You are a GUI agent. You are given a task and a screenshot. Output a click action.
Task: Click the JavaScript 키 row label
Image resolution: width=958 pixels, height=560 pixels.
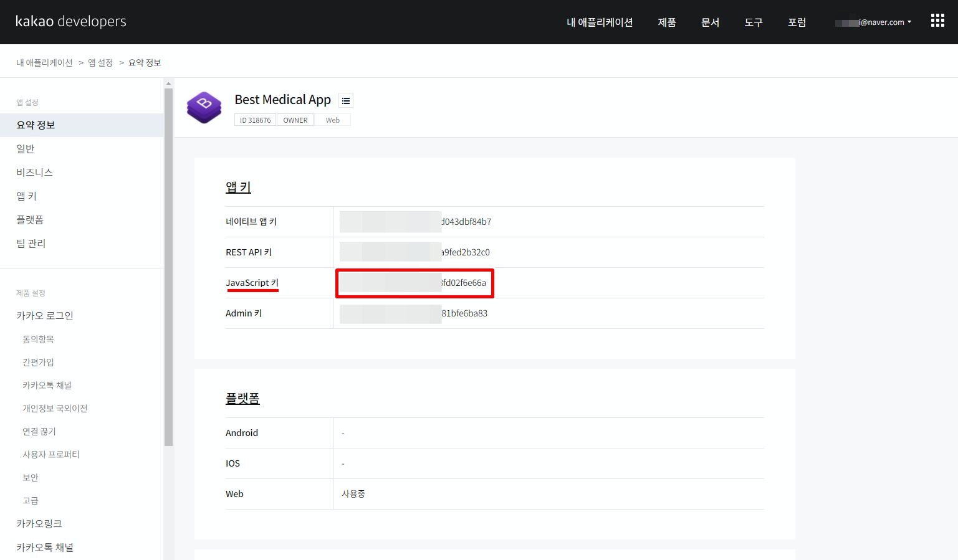252,283
